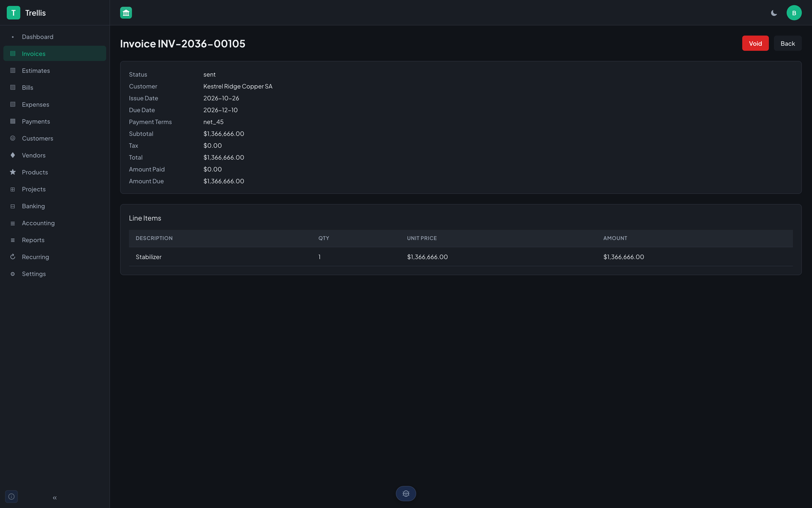Image resolution: width=812 pixels, height=508 pixels.
Task: Click the Trellis logo icon
Action: point(14,12)
